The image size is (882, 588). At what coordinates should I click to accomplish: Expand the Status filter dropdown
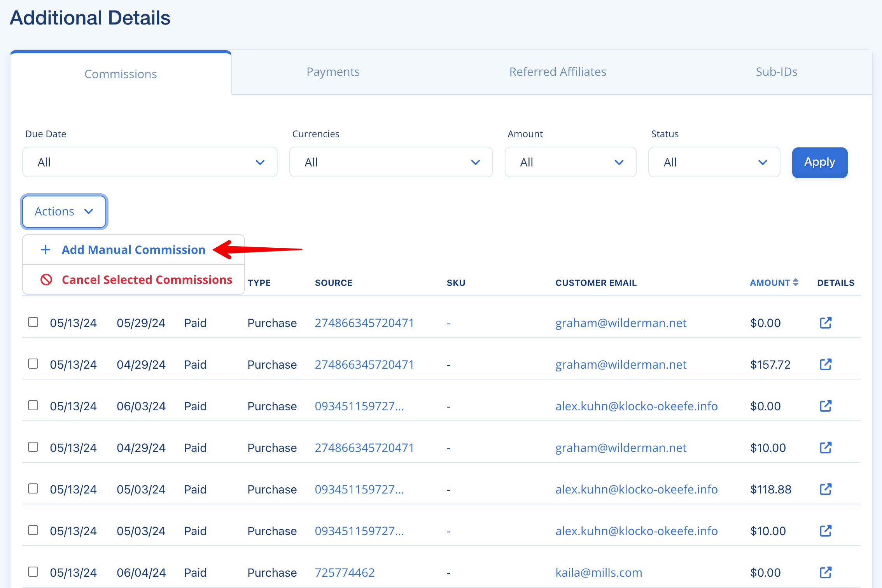(x=714, y=162)
